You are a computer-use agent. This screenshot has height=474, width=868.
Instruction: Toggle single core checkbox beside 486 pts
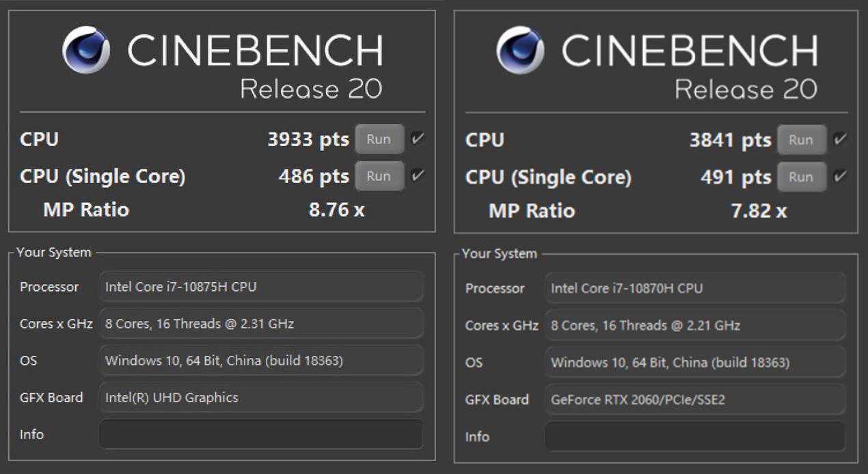(417, 176)
